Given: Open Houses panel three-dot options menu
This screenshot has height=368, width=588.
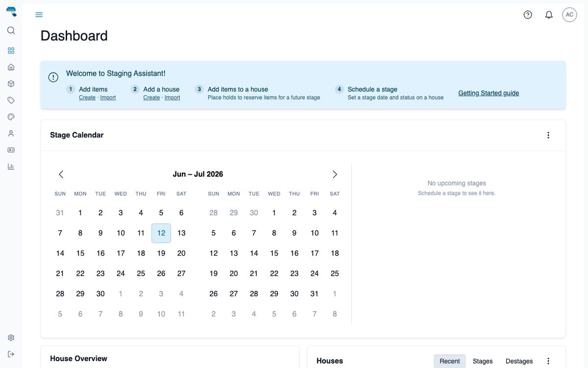Looking at the screenshot, I should click(548, 361).
